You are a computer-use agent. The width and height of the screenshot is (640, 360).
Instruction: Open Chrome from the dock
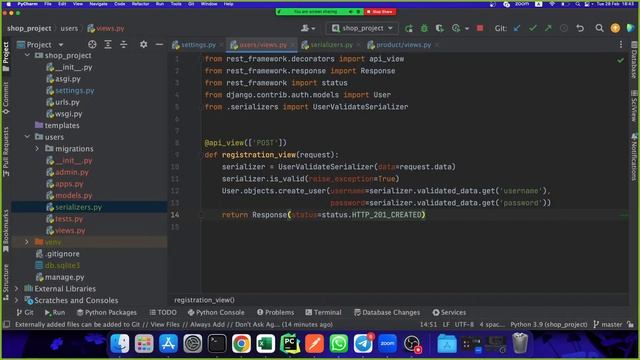[x=241, y=343]
